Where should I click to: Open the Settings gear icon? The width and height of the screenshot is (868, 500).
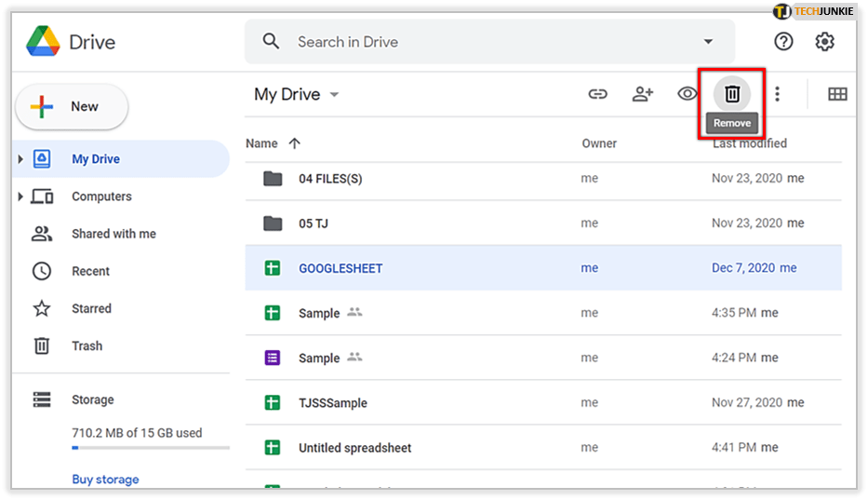pyautogui.click(x=824, y=42)
